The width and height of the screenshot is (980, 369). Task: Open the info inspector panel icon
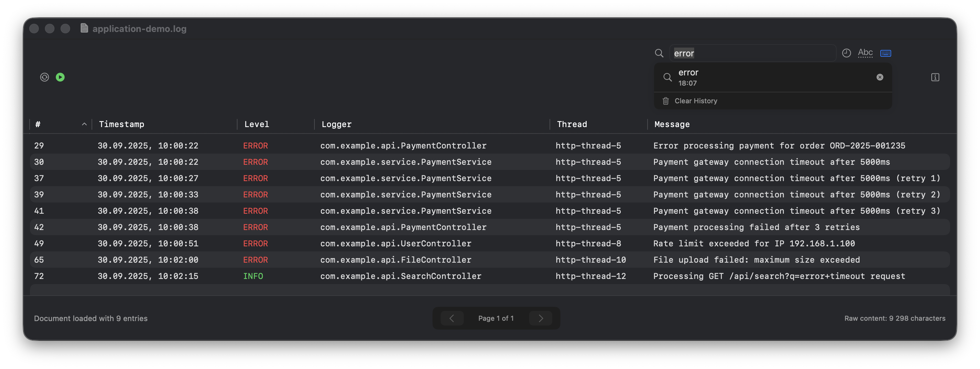pyautogui.click(x=935, y=77)
